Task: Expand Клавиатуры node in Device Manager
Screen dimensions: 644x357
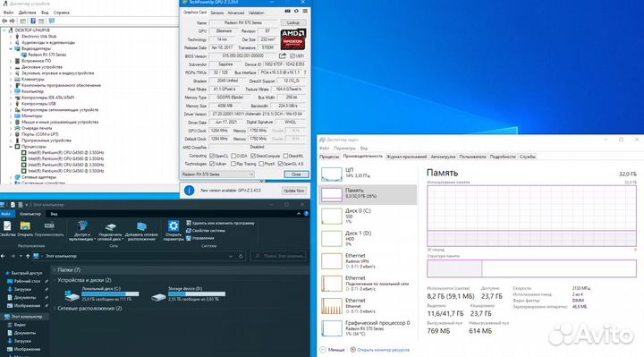Action: click(11, 79)
